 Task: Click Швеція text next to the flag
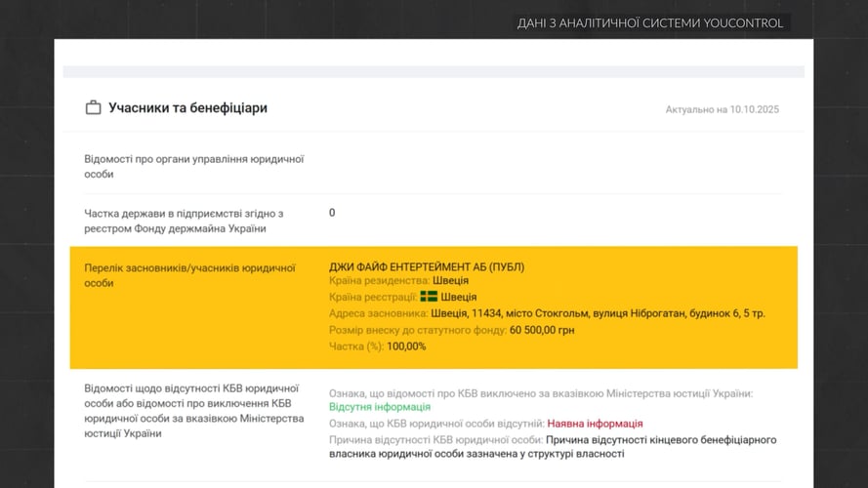[459, 297]
